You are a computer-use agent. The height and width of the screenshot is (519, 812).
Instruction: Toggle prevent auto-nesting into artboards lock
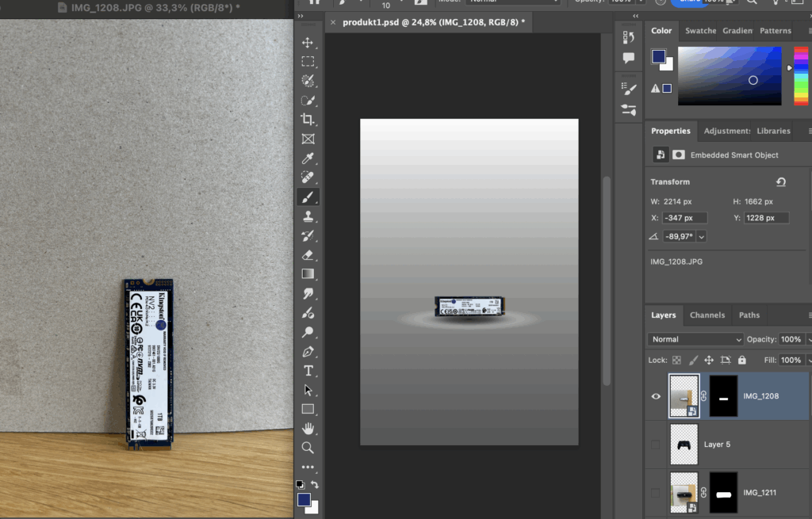point(726,361)
